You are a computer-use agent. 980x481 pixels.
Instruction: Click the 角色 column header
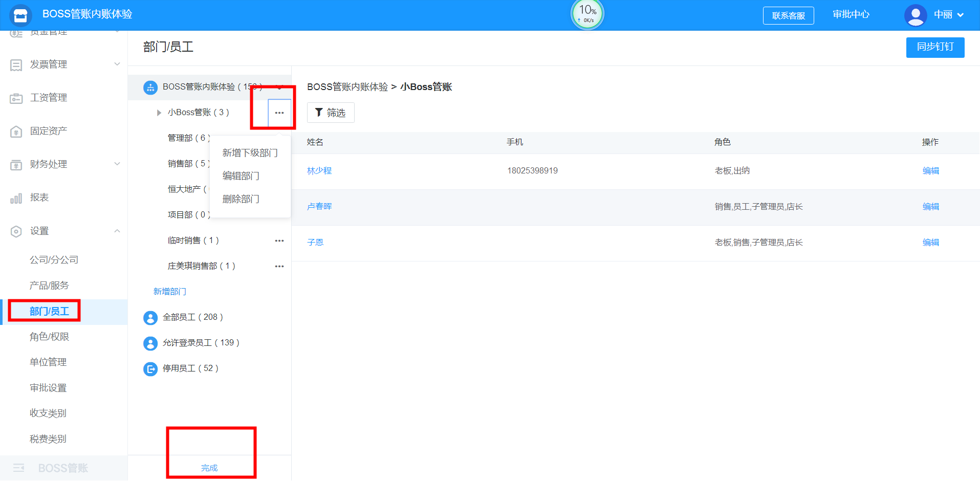tap(723, 142)
